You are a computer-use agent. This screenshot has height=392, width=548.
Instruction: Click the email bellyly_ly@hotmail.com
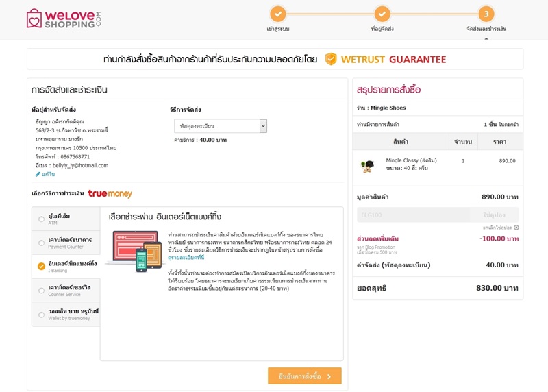[80, 165]
